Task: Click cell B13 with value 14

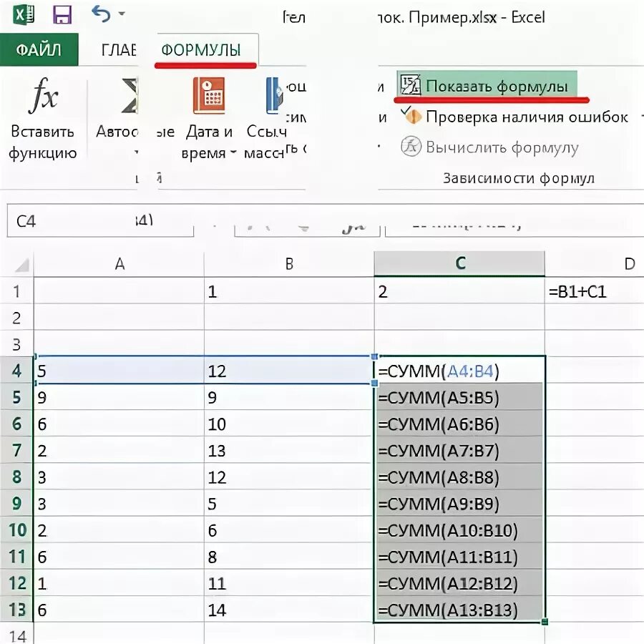Action: pos(289,610)
